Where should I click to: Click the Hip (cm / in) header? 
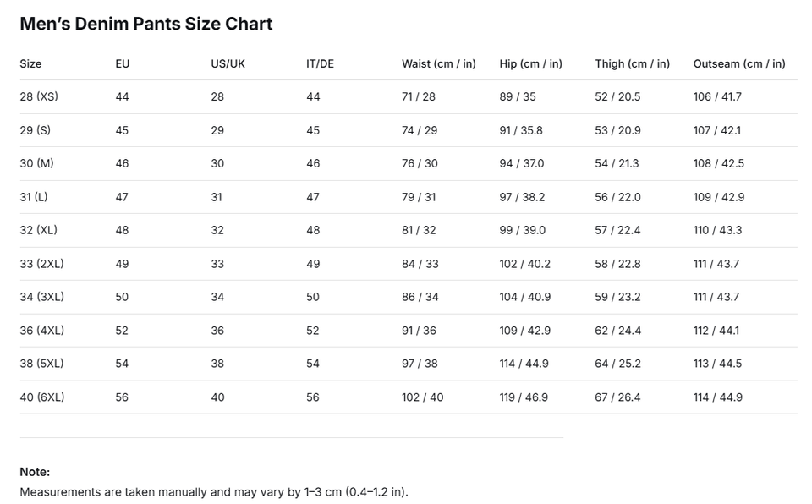[x=530, y=63]
